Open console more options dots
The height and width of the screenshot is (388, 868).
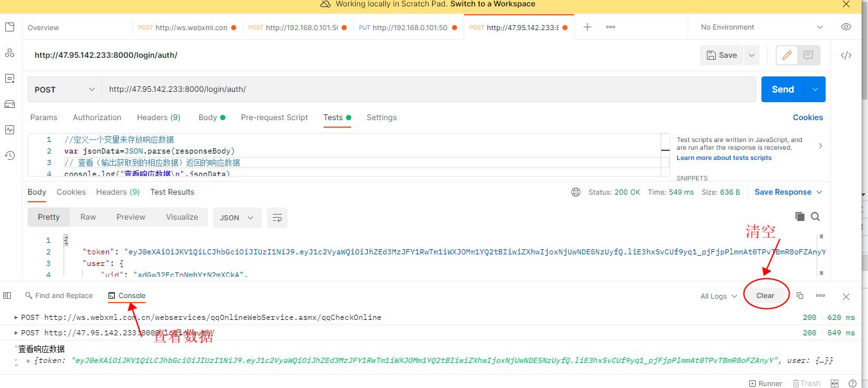[820, 295]
